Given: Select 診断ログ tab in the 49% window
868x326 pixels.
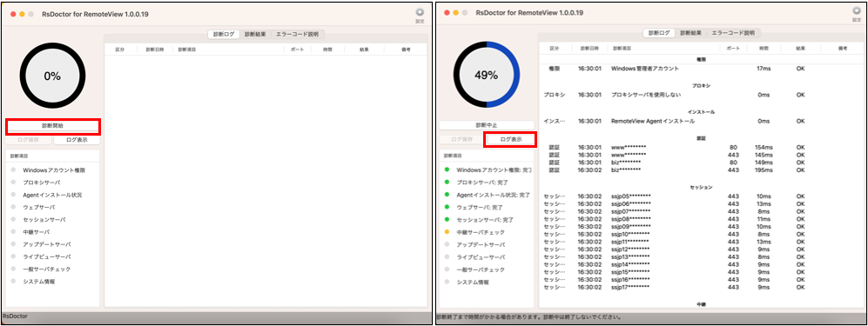Looking at the screenshot, I should (659, 33).
